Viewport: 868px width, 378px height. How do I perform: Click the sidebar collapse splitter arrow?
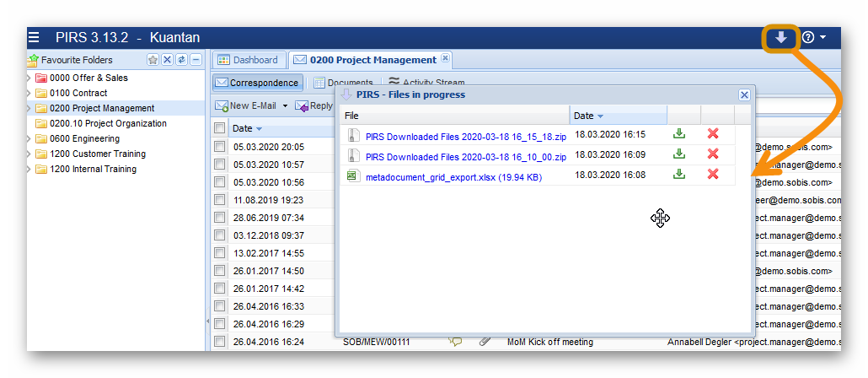click(207, 321)
